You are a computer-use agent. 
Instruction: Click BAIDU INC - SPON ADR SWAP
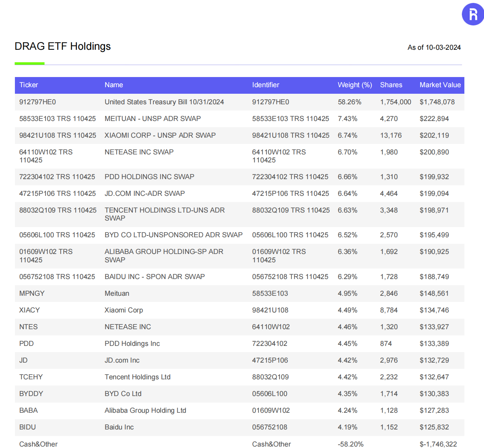click(x=155, y=277)
